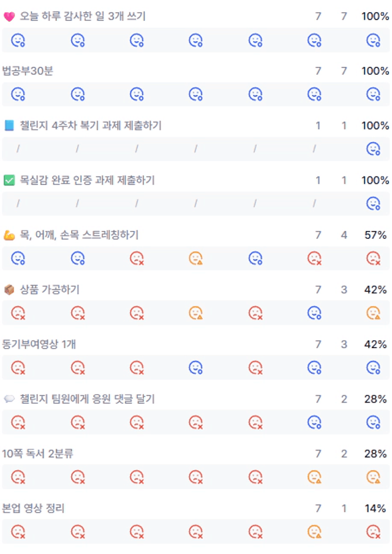This screenshot has width=392, height=554.
Task: Click the package box emoji beside 상품 가공하기
Action: (9, 290)
